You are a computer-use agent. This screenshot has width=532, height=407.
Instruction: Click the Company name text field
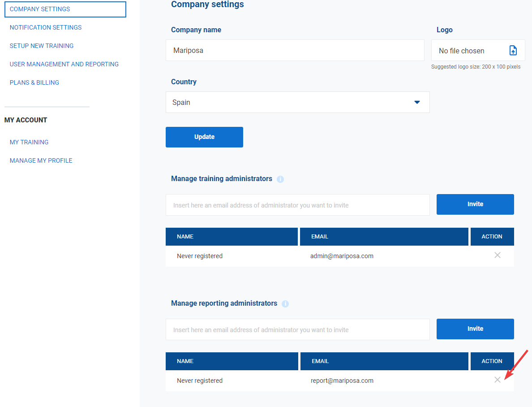tap(295, 50)
